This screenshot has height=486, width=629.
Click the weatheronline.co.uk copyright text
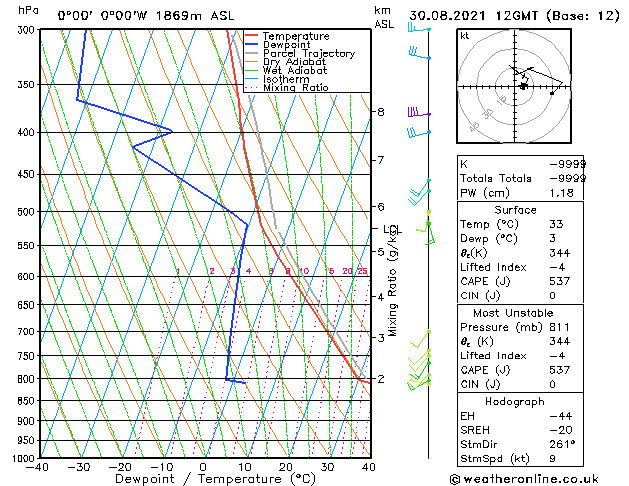point(524,479)
